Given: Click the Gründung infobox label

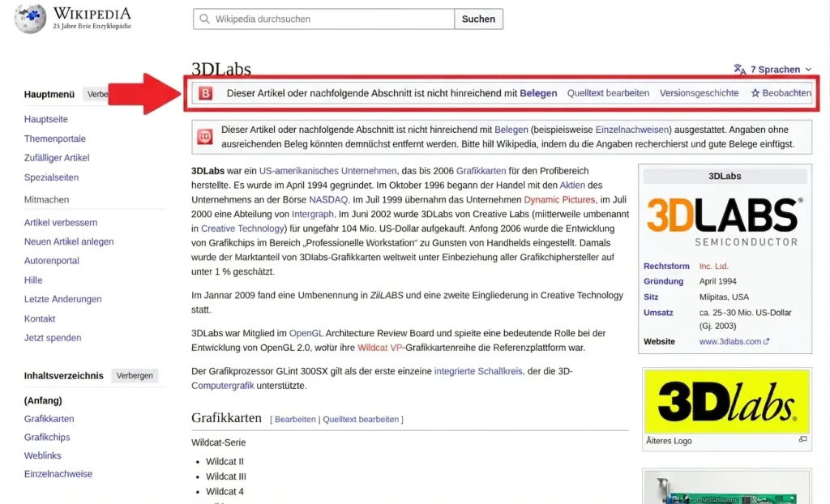Looking at the screenshot, I should tap(663, 282).
